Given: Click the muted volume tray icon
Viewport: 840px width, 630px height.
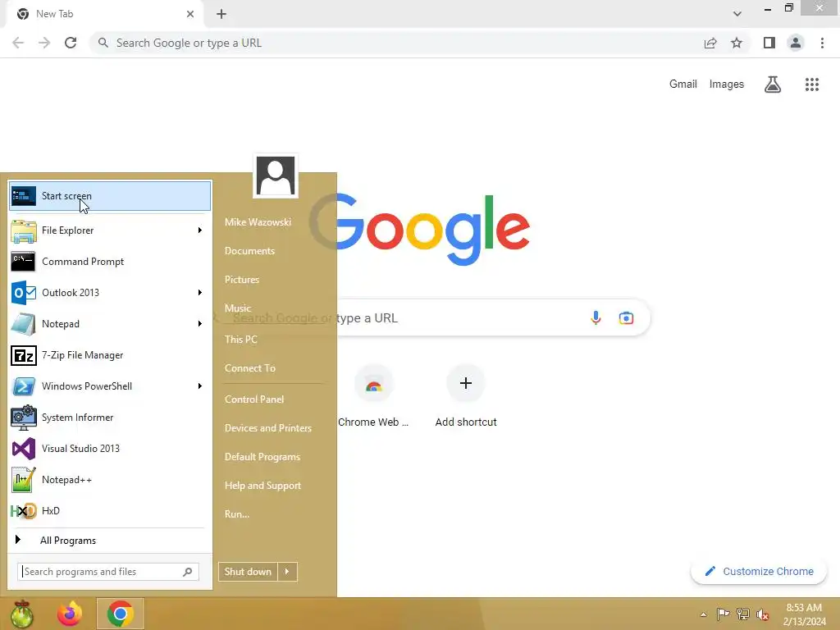Looking at the screenshot, I should pyautogui.click(x=762, y=614).
